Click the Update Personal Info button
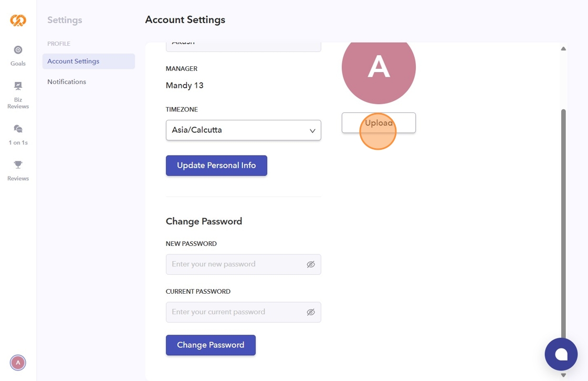The height and width of the screenshot is (381, 588). pos(216,166)
